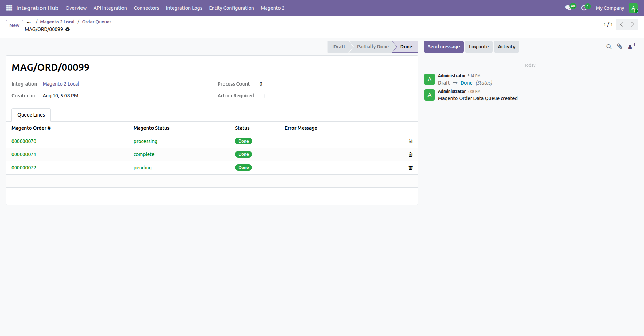
Task: Click the 'pending' status cell
Action: (x=143, y=168)
